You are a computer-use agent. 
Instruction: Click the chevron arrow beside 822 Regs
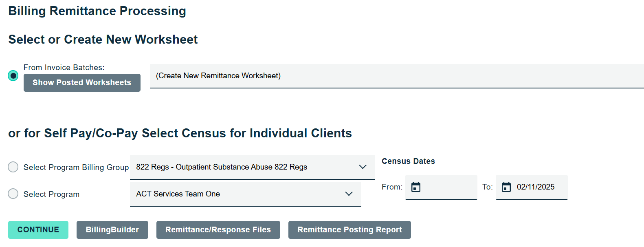363,167
